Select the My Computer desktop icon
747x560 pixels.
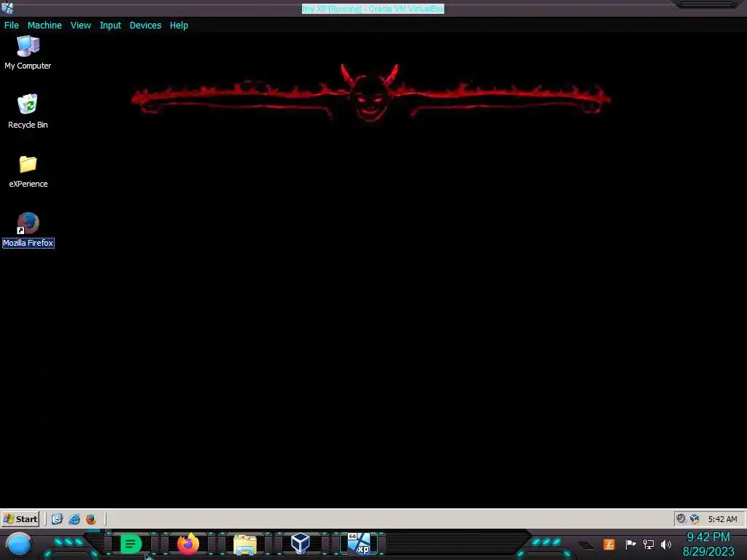pyautogui.click(x=28, y=52)
